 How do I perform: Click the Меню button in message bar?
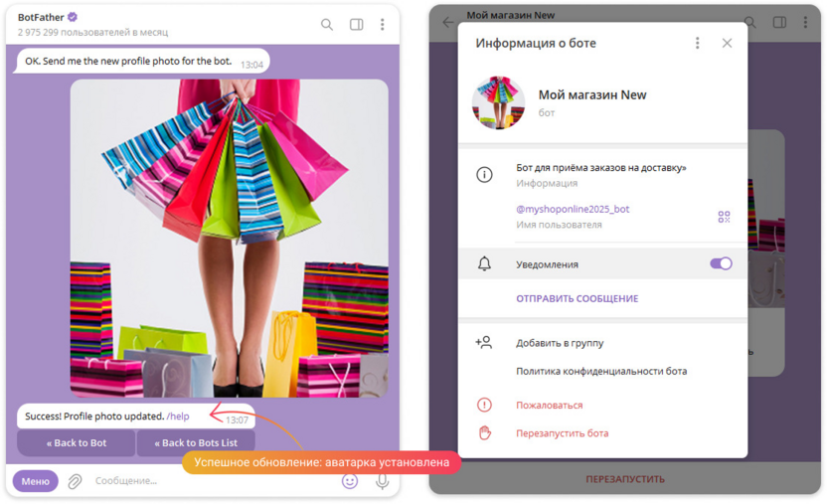tap(36, 481)
